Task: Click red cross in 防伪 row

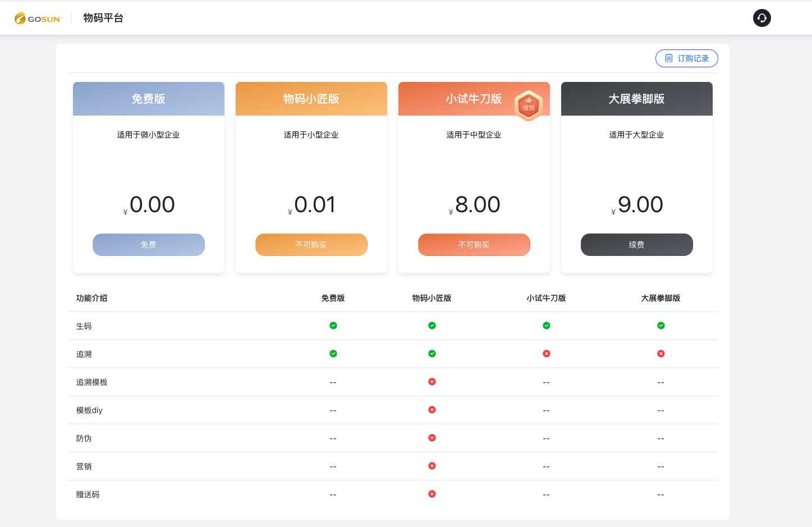Action: tap(432, 438)
